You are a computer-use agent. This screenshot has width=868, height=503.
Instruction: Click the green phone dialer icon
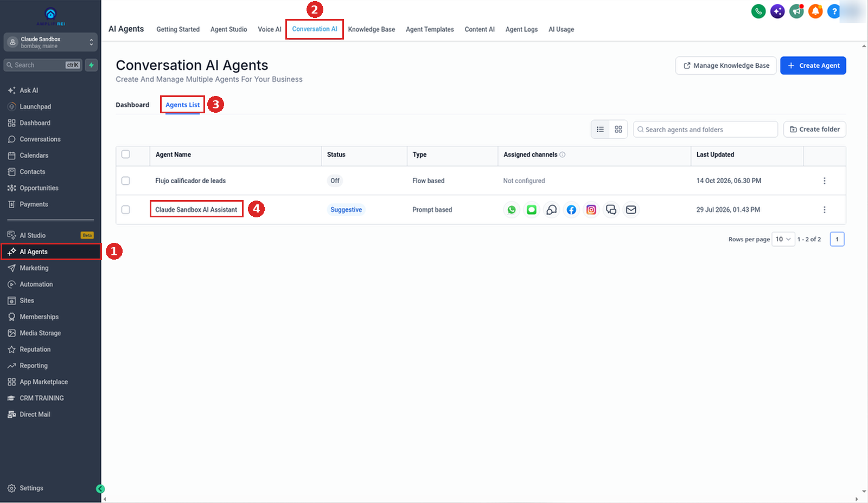pos(758,11)
